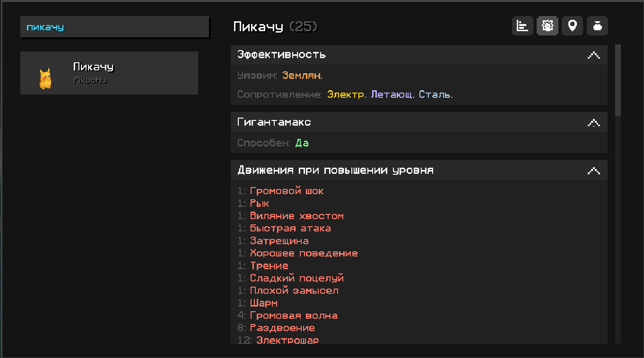This screenshot has height=358, width=644.
Task: Click the Сопротивление: label
Action: 280,94
